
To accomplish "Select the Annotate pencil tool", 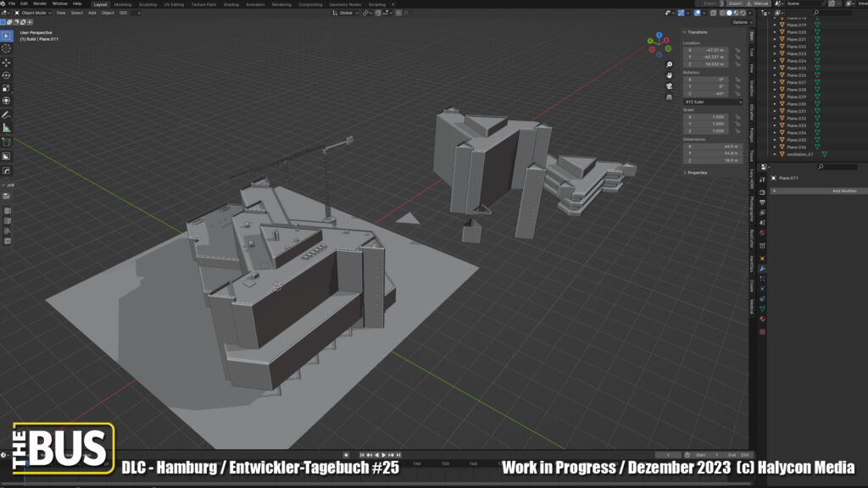I will coord(6,114).
